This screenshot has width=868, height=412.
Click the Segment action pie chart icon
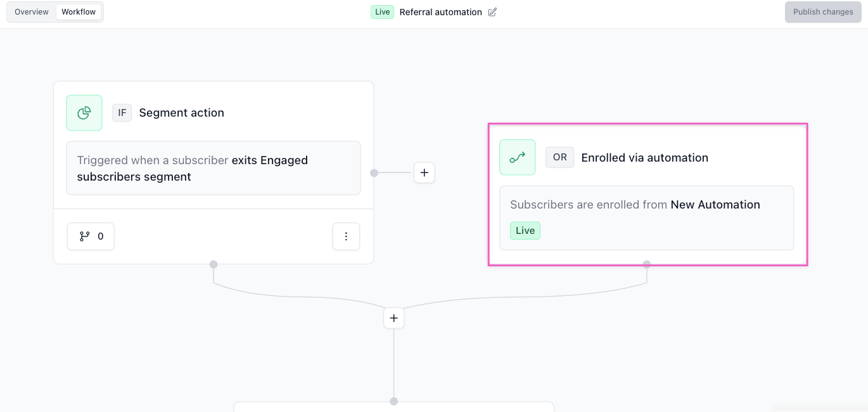(84, 113)
